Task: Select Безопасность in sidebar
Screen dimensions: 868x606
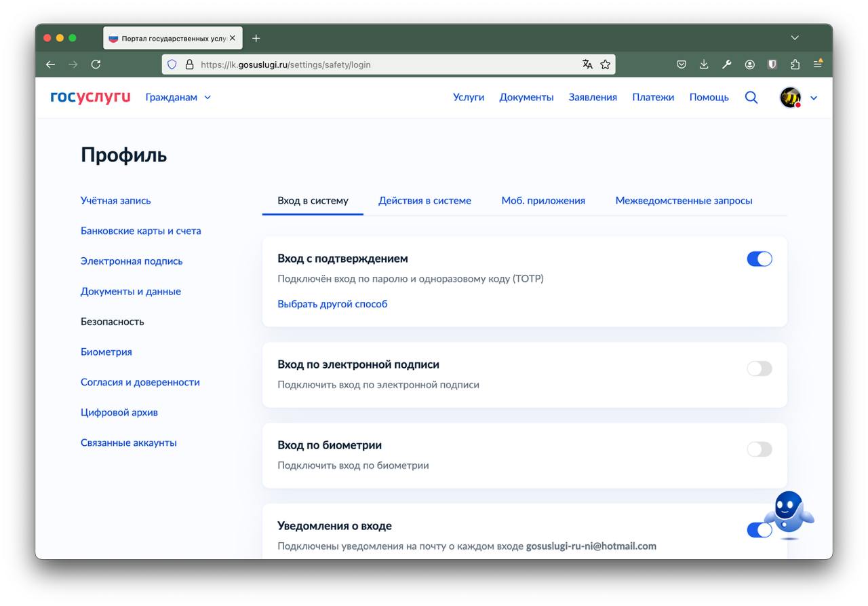Action: click(113, 322)
